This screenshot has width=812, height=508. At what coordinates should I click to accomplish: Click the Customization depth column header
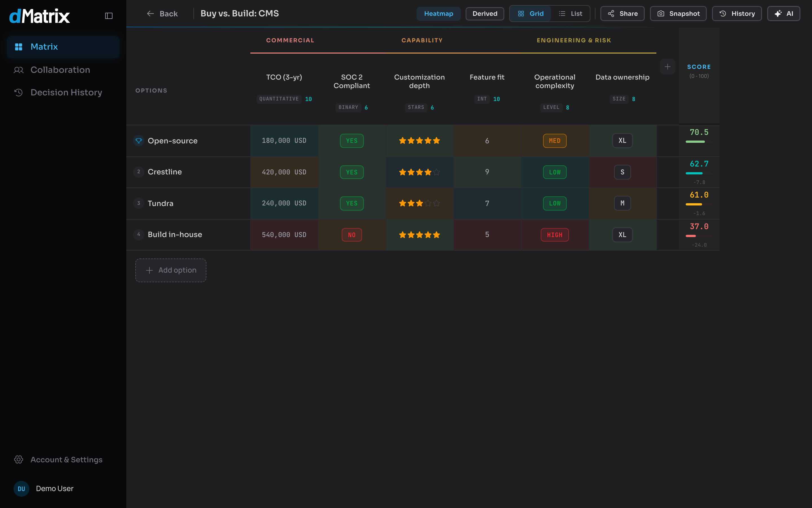point(420,81)
